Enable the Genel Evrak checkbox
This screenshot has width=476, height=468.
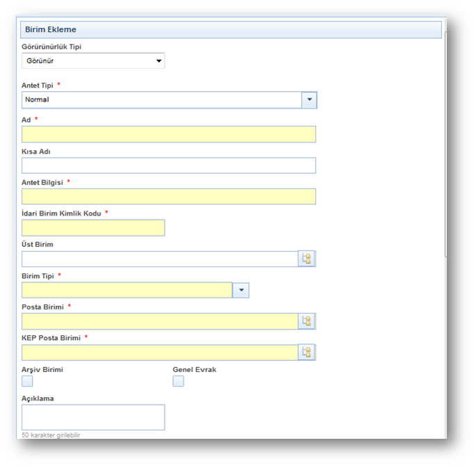pos(178,381)
